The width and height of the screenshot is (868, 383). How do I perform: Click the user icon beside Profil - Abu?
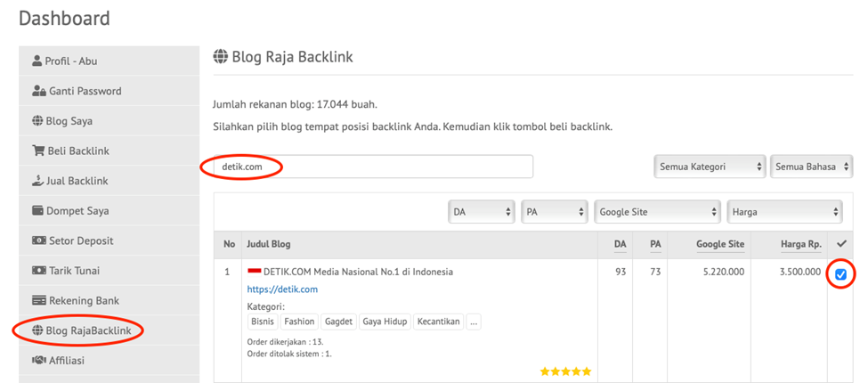(37, 61)
